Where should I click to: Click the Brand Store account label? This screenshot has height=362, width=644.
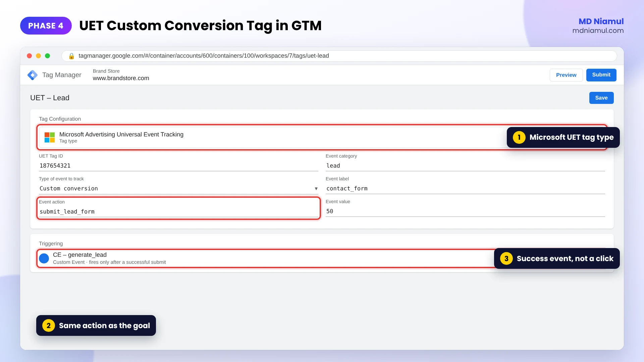click(106, 71)
